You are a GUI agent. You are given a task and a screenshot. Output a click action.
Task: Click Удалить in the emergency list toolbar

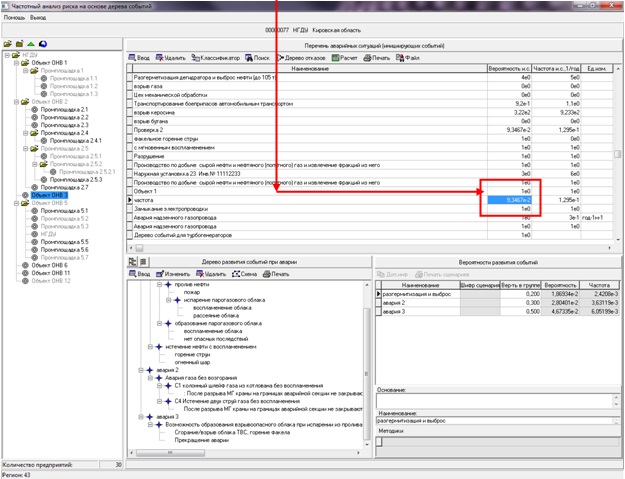(x=175, y=59)
